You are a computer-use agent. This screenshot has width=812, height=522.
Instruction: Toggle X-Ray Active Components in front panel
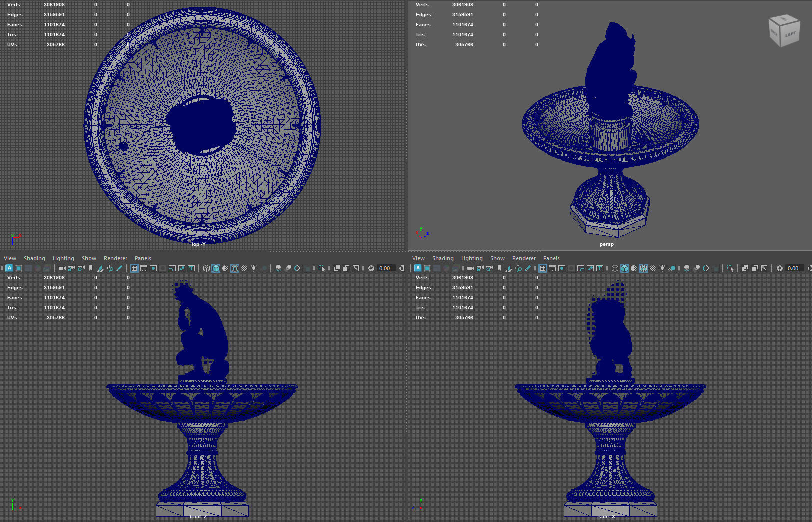346,268
